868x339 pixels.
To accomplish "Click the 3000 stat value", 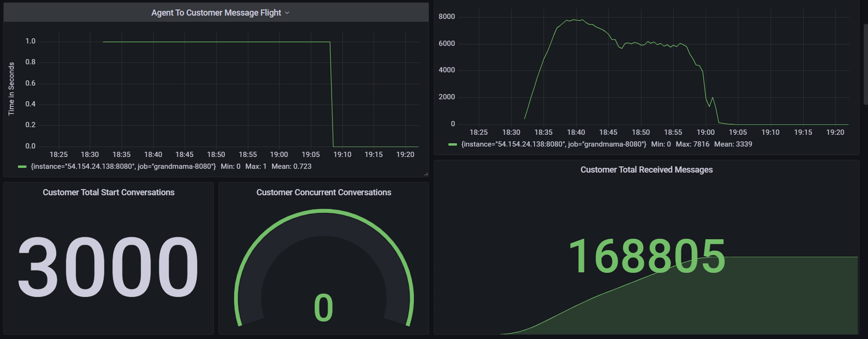I will (108, 267).
